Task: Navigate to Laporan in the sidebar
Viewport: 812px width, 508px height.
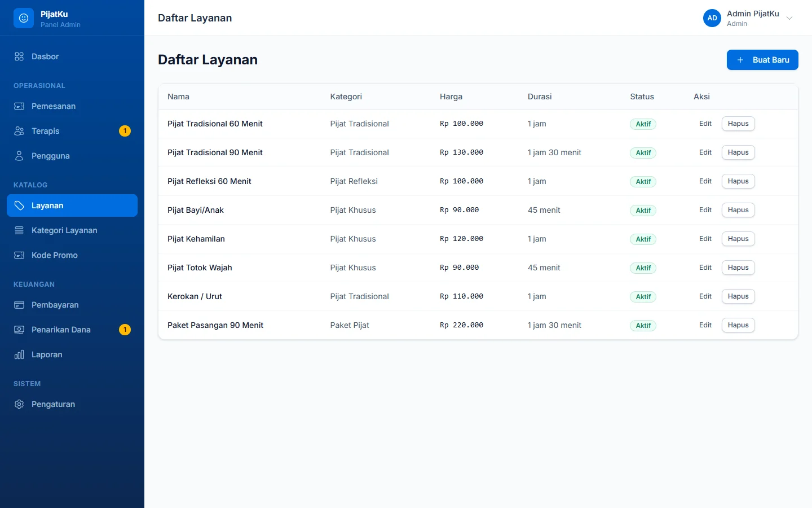Action: 72,354
